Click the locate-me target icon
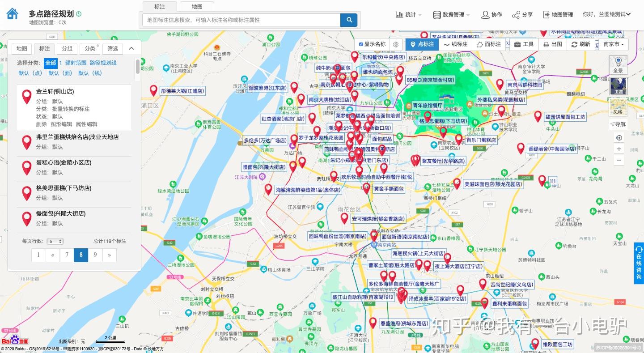 click(619, 138)
